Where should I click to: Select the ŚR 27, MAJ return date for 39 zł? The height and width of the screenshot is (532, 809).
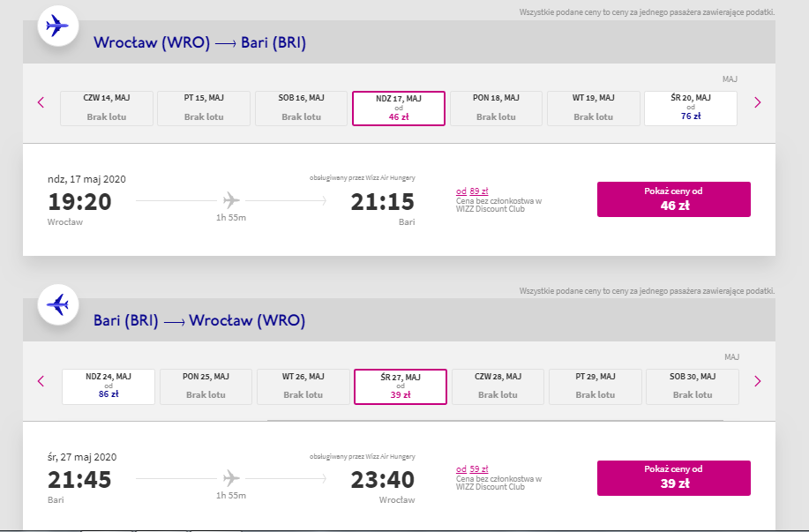coord(401,386)
